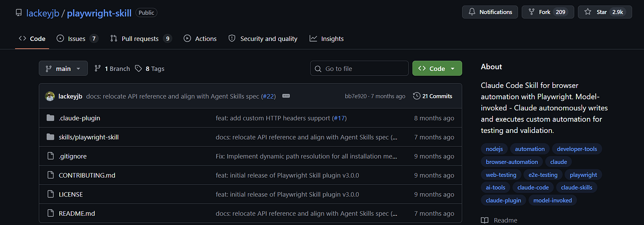Click the file icon for LICENSE
The image size is (644, 225).
pos(51,194)
